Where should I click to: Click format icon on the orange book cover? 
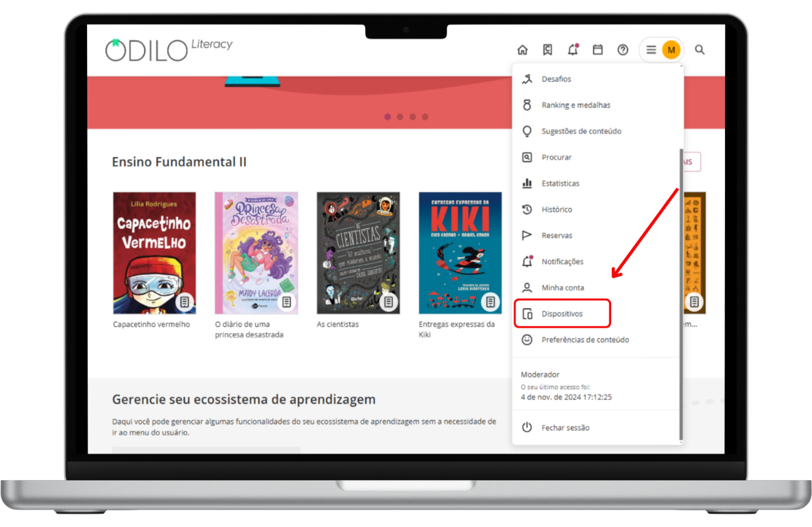(694, 303)
